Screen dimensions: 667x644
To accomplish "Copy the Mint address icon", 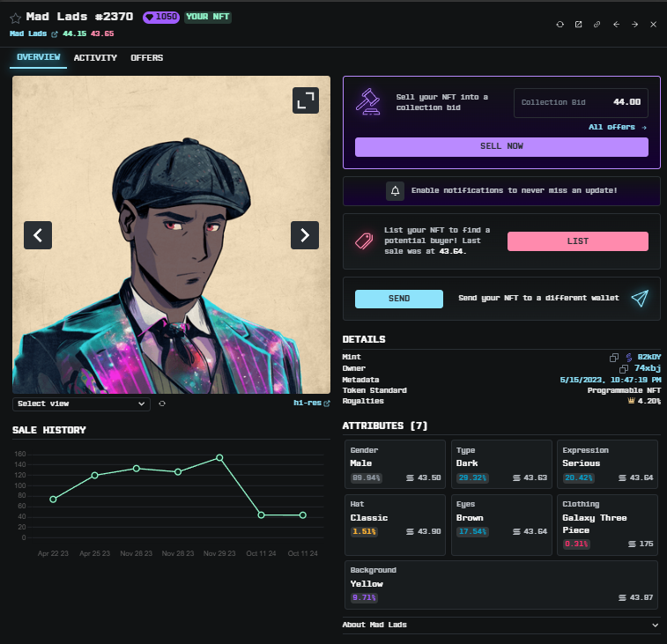I will coord(614,358).
